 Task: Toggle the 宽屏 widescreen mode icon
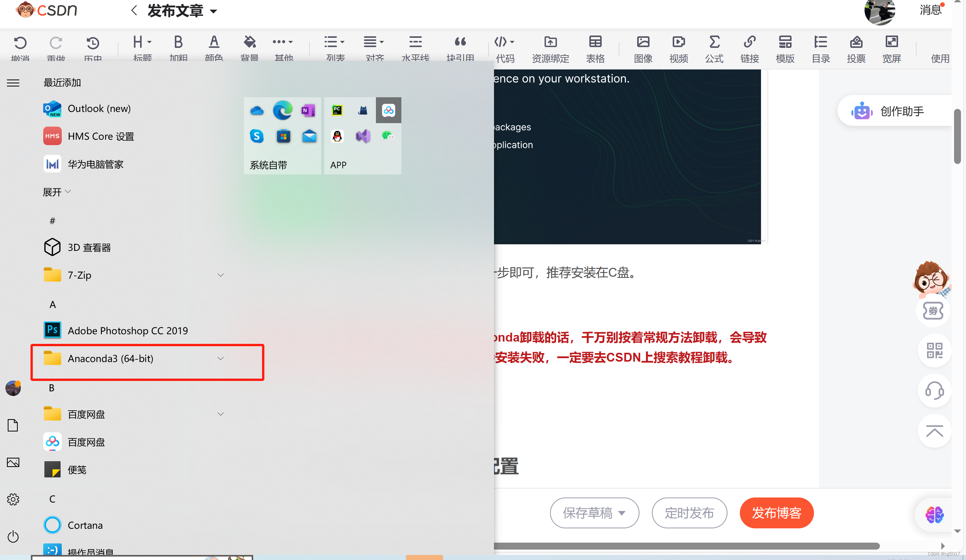(x=892, y=42)
